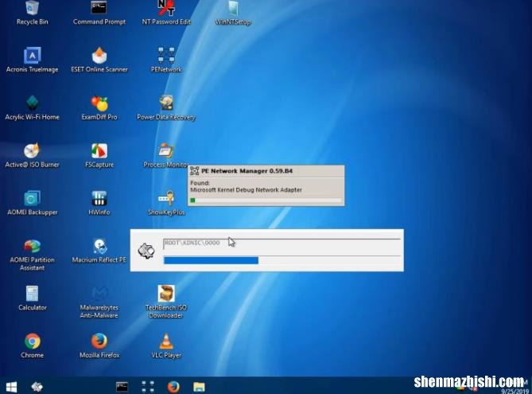Open Acronis TrueImage shortcut
Image resolution: width=532 pixels, height=394 pixels.
[x=33, y=60]
